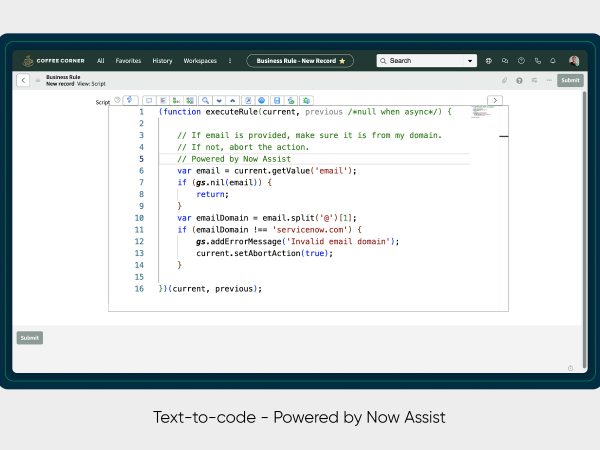Toggle comment on selected code

pos(149,100)
